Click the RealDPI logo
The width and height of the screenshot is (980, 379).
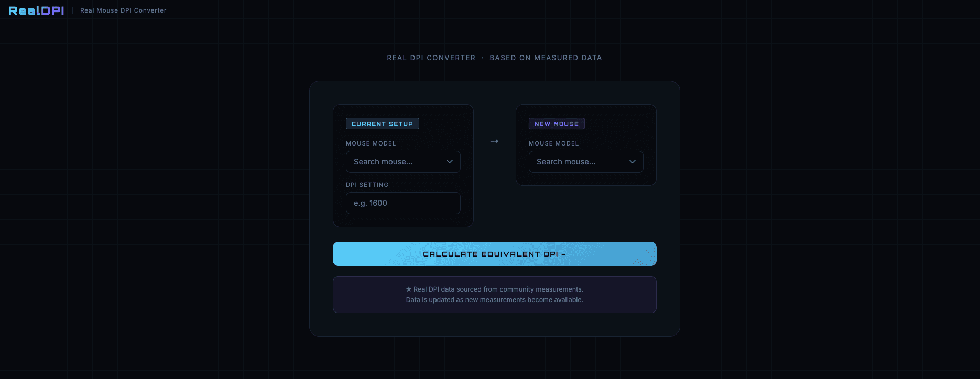pyautogui.click(x=36, y=10)
